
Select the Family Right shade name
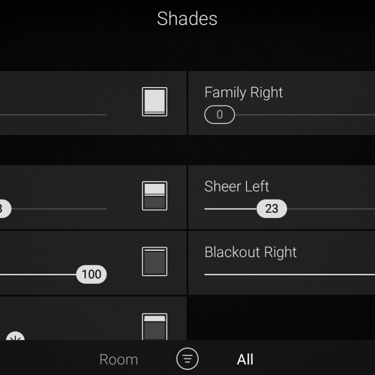coord(244,93)
